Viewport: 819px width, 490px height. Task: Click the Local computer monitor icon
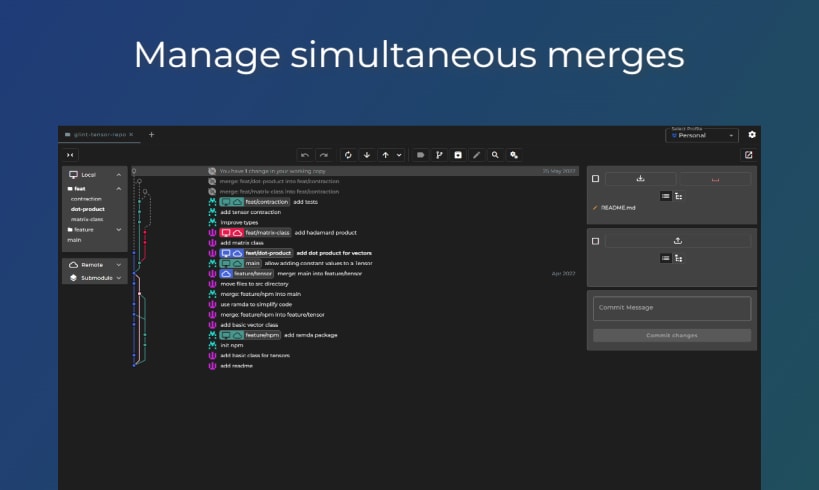click(73, 175)
